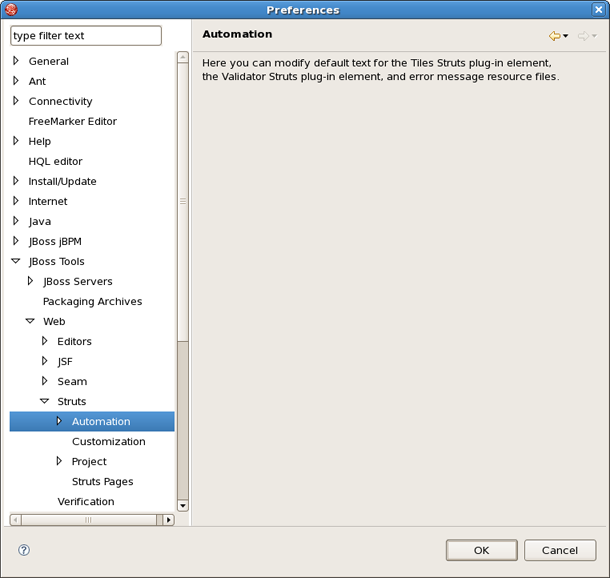Viewport: 610px width, 578px height.
Task: Select Packaging Archives in the tree
Action: [92, 301]
